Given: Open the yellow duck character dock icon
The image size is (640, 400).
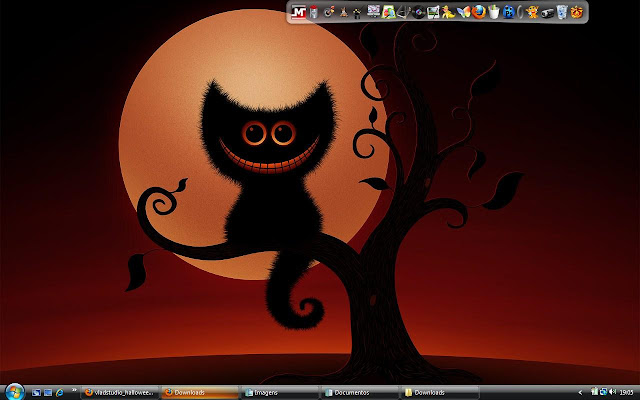Looking at the screenshot, I should pos(448,12).
